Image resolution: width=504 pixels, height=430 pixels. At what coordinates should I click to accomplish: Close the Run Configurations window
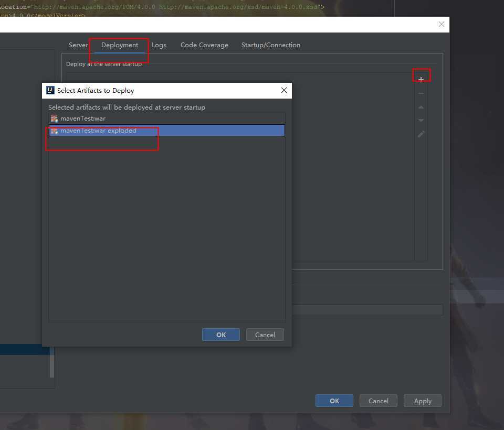tap(442, 25)
